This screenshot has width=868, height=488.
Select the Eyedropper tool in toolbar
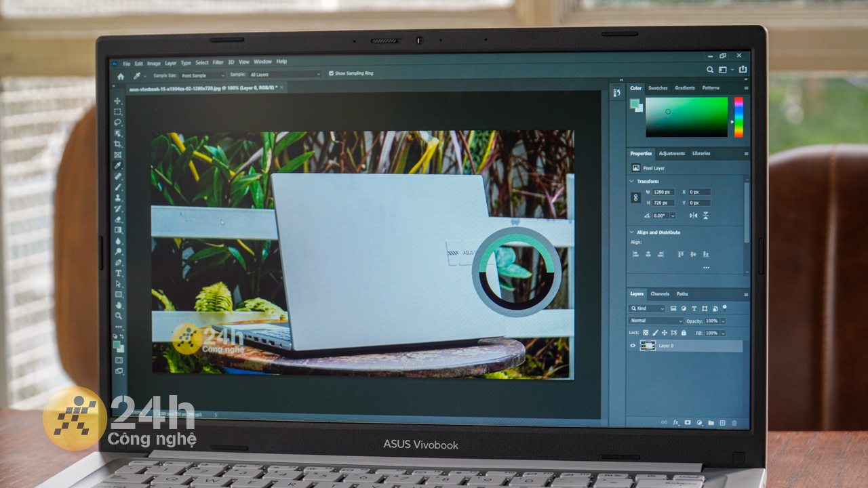click(x=118, y=166)
